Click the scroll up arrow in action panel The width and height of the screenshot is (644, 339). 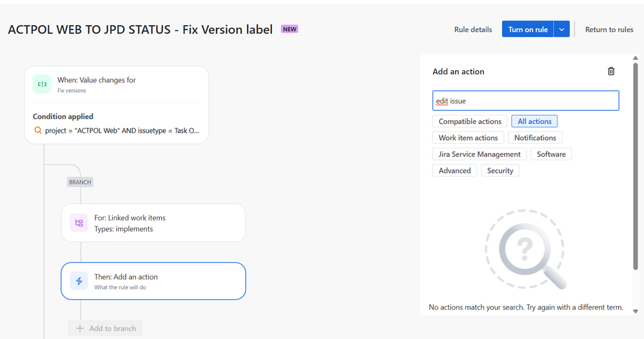[x=636, y=58]
